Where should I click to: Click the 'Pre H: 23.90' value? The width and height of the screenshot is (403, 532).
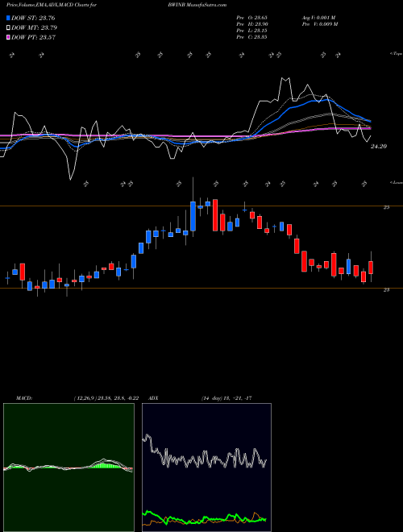[251, 24]
